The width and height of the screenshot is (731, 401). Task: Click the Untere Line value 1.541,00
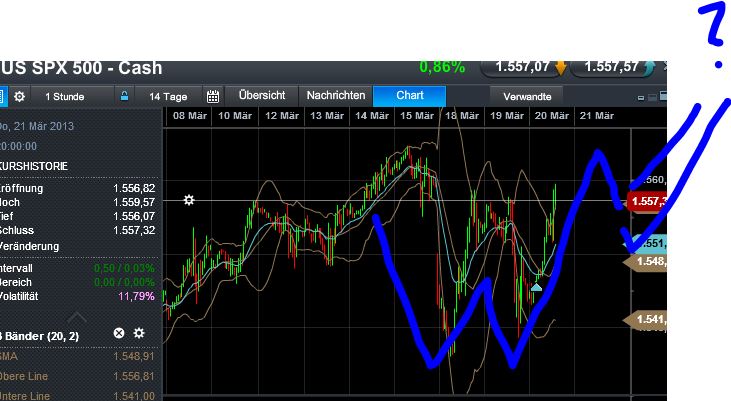pyautogui.click(x=134, y=396)
